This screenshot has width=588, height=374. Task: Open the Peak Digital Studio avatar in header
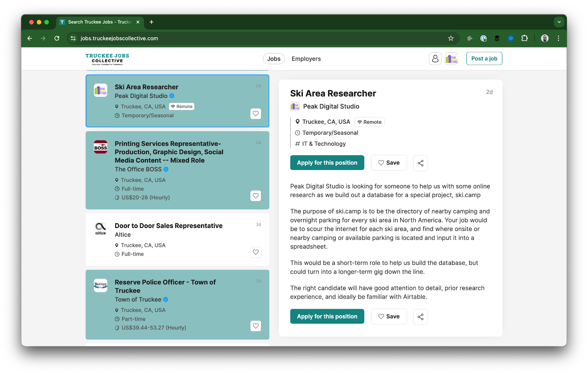coord(451,58)
